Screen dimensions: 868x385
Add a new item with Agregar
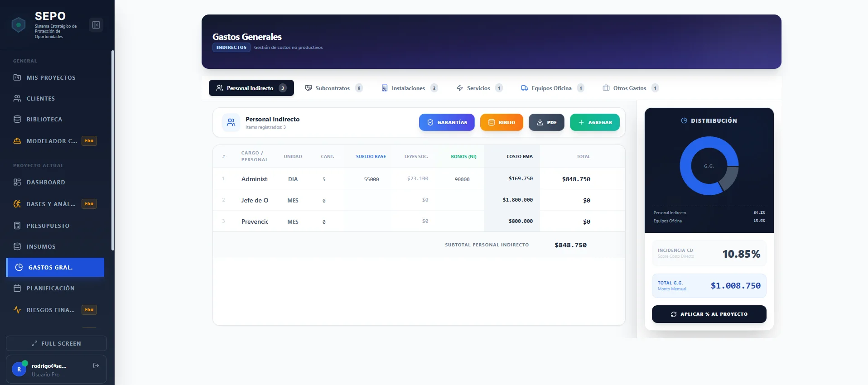click(x=594, y=122)
